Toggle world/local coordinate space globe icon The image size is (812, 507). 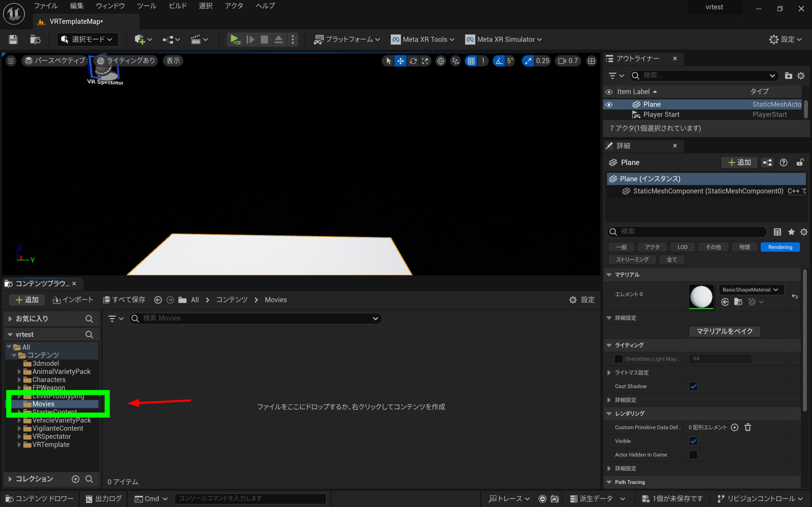click(441, 61)
